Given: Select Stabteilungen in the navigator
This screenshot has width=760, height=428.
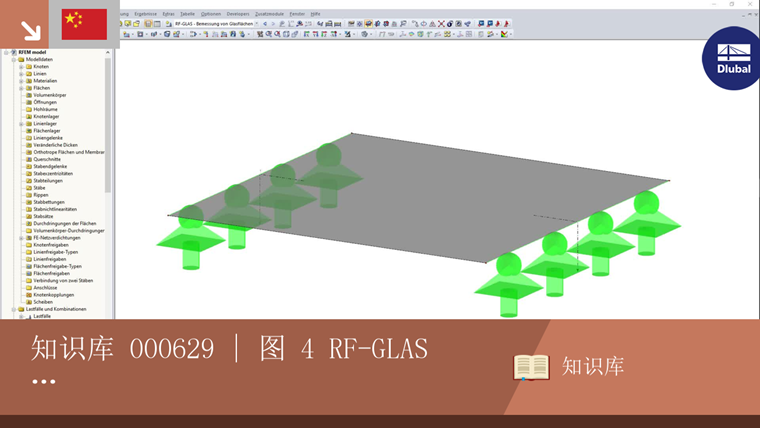Looking at the screenshot, I should (x=48, y=180).
